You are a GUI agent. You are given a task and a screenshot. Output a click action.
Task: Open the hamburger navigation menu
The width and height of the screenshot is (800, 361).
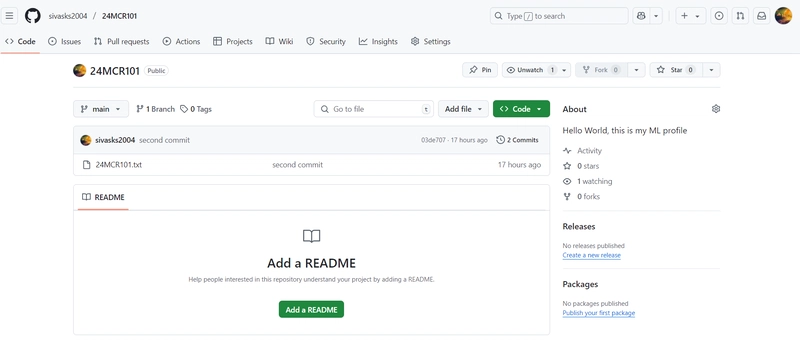click(x=9, y=16)
